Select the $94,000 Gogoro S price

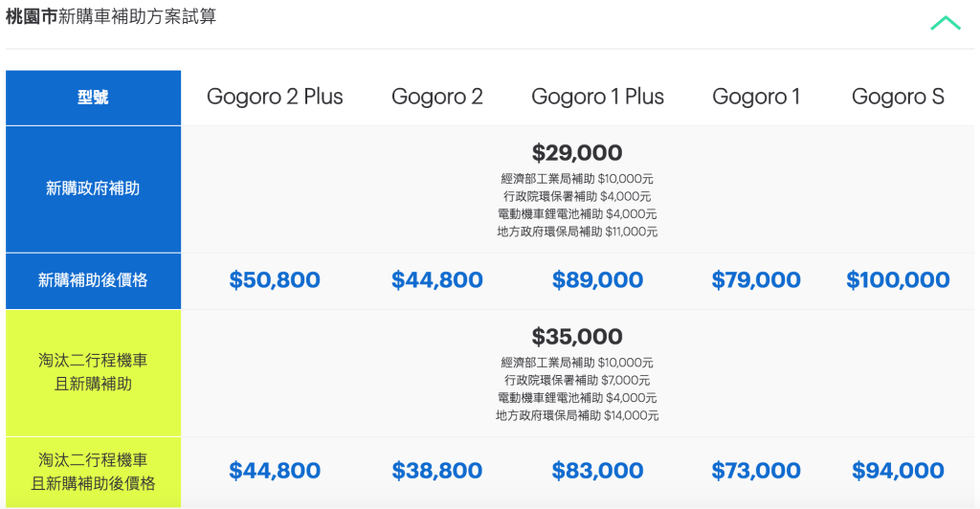898,471
